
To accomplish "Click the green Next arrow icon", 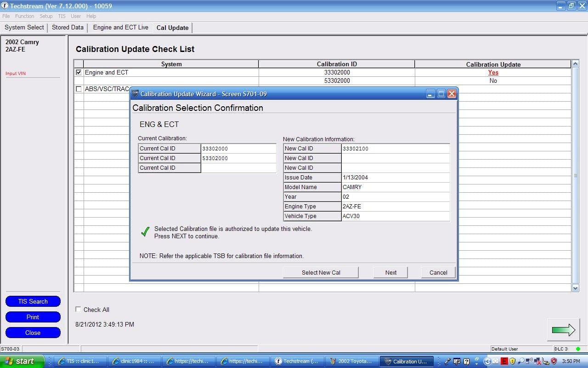I will (x=563, y=329).
